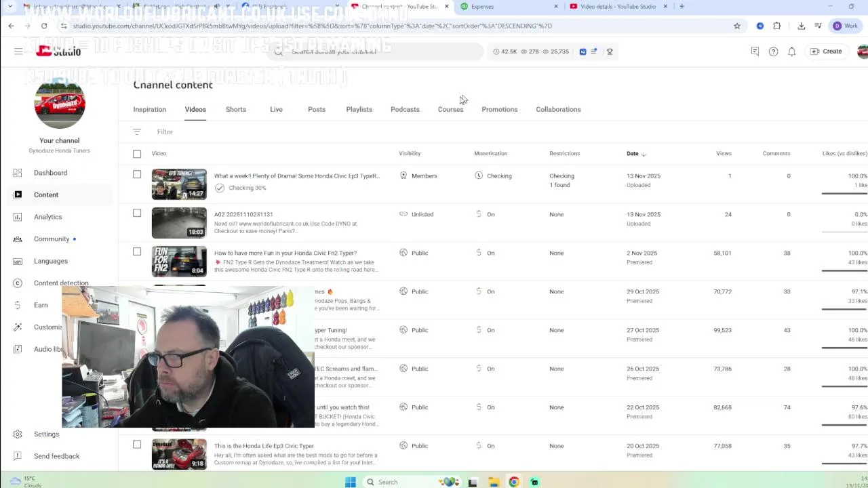The image size is (868, 488).
Task: Click the Create button
Action: click(x=826, y=52)
